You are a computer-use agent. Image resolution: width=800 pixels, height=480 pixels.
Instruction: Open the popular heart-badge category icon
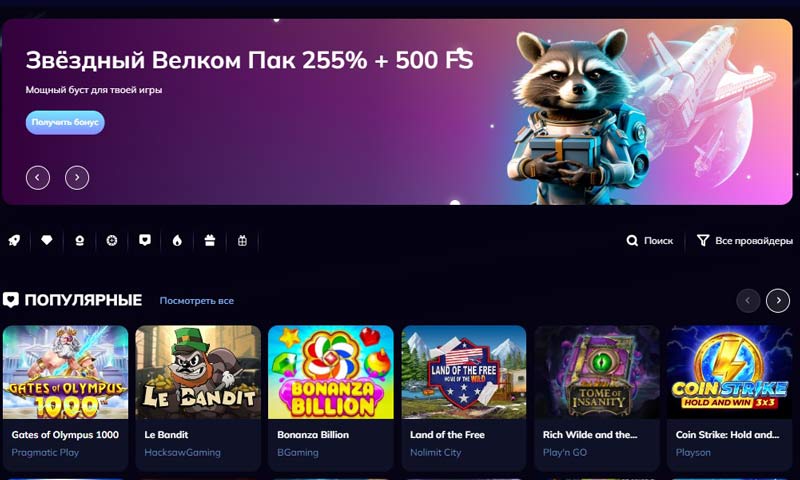(x=145, y=240)
